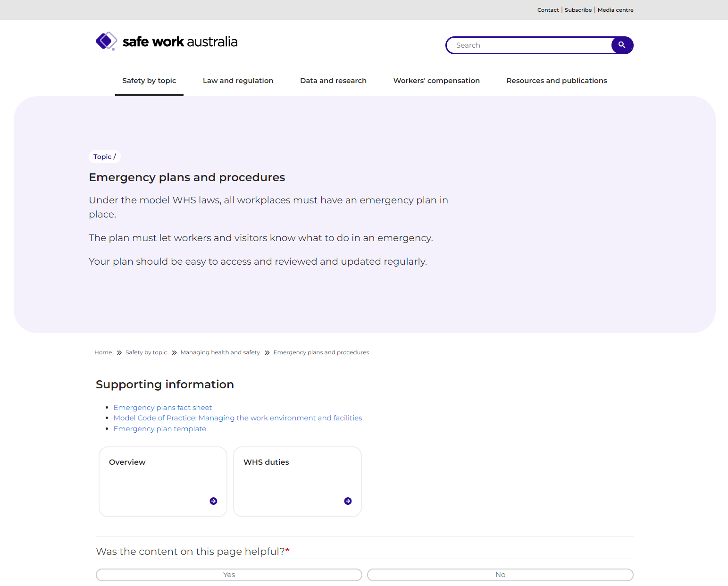
Task: Select Yes for page helpfulness
Action: (229, 575)
